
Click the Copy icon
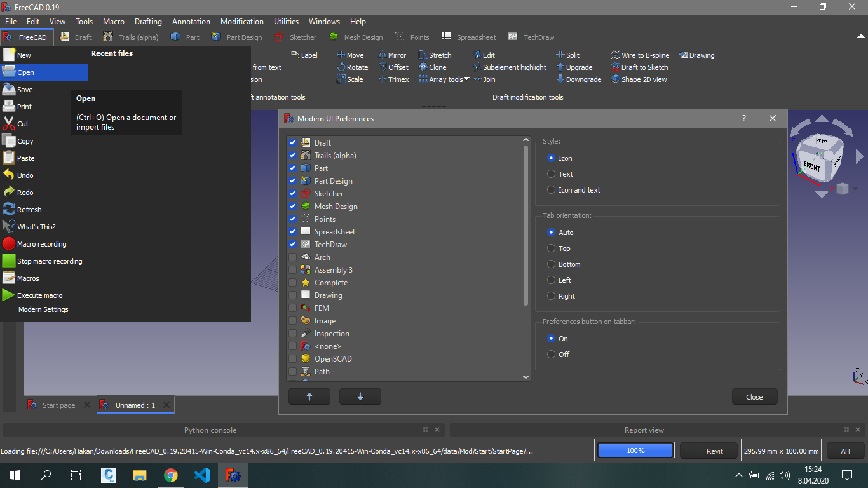[8, 141]
